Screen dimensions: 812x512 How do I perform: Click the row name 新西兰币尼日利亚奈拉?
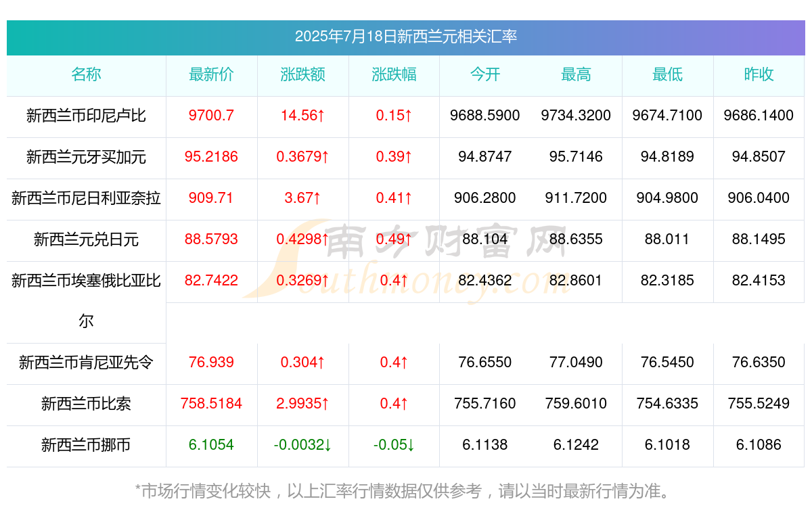click(x=86, y=198)
